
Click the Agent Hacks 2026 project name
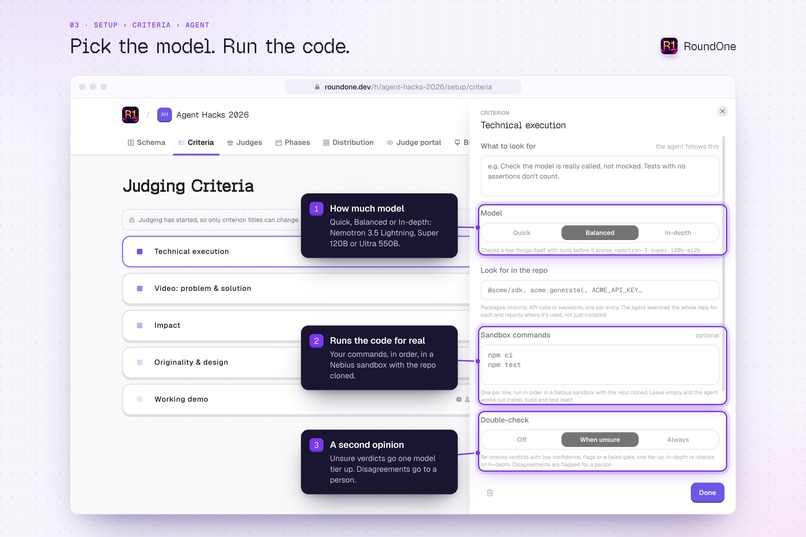click(x=212, y=115)
